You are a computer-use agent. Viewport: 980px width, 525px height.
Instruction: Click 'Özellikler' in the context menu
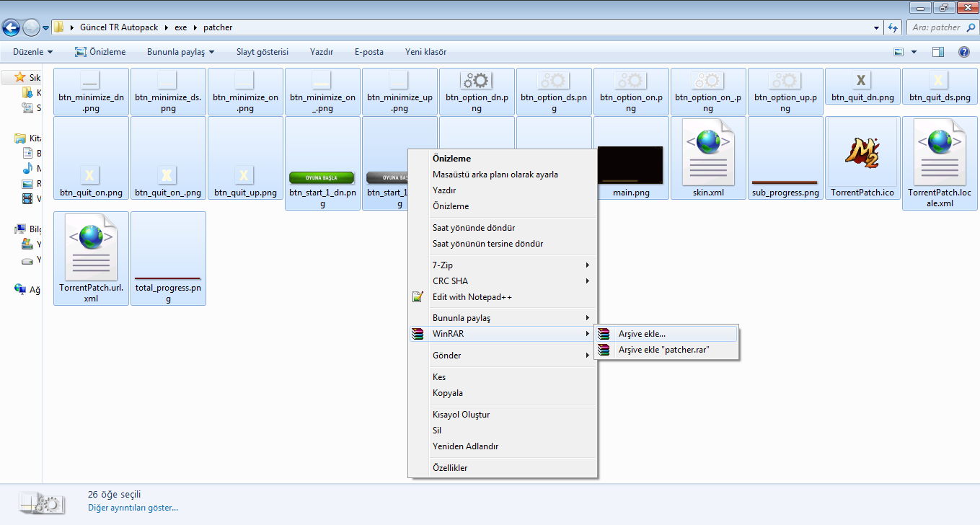450,468
